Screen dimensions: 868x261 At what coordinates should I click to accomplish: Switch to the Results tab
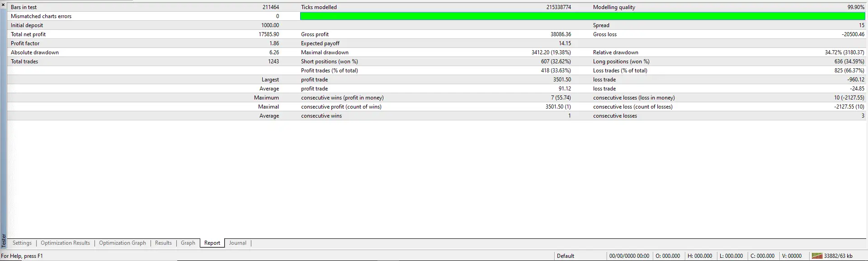(x=163, y=243)
